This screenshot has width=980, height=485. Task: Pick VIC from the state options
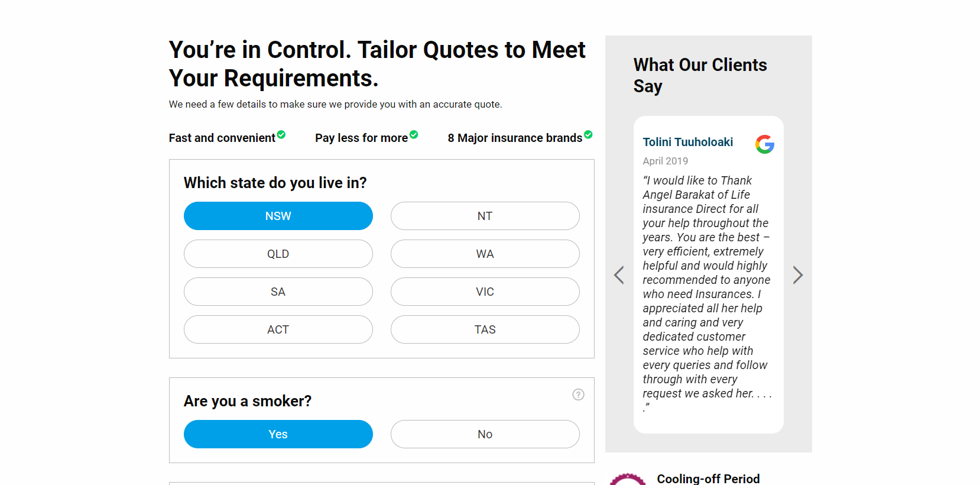point(485,292)
